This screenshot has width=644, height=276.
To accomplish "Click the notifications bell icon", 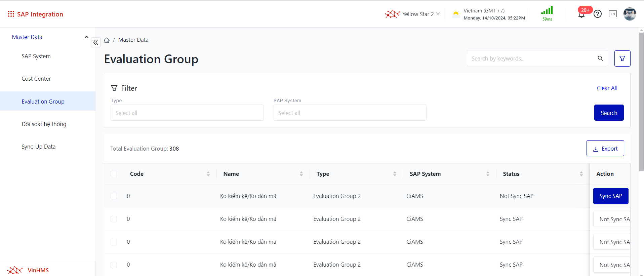I will (x=581, y=14).
